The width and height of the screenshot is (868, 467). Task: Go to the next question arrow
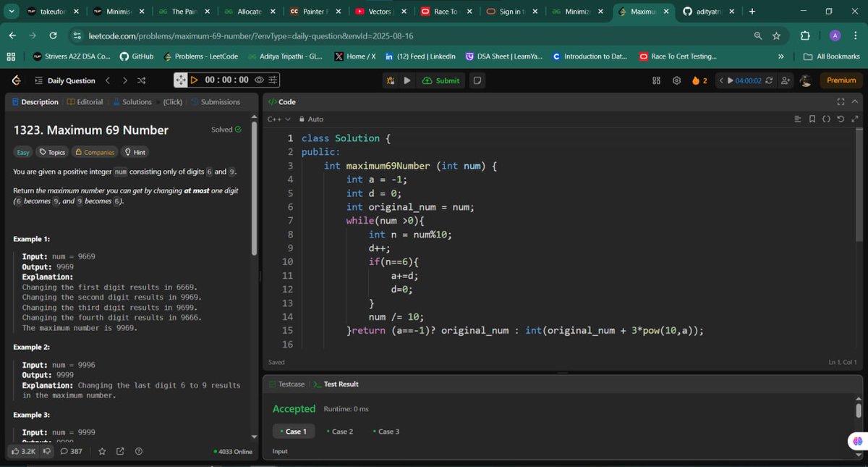click(124, 80)
